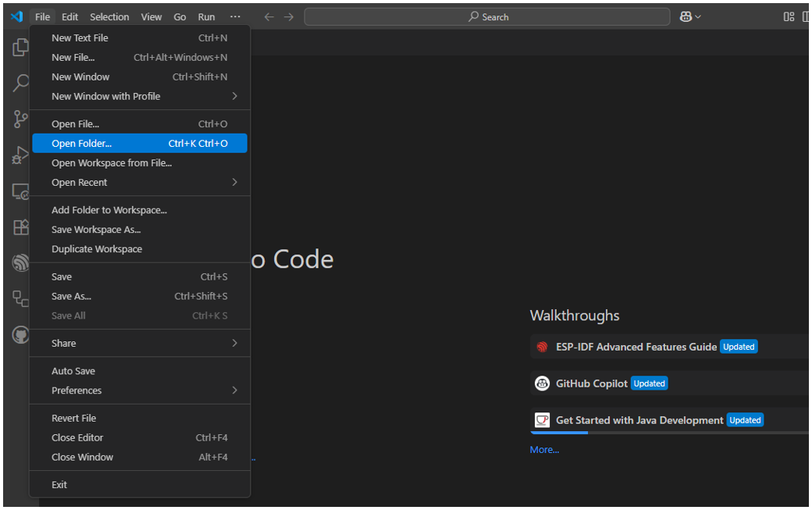Open the ESP-IDF Espressif sidebar icon
This screenshot has width=812, height=510.
[x=20, y=262]
